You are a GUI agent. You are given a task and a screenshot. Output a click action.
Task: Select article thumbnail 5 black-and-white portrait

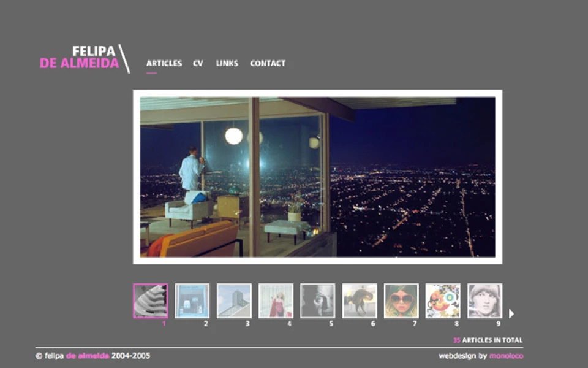tap(318, 301)
